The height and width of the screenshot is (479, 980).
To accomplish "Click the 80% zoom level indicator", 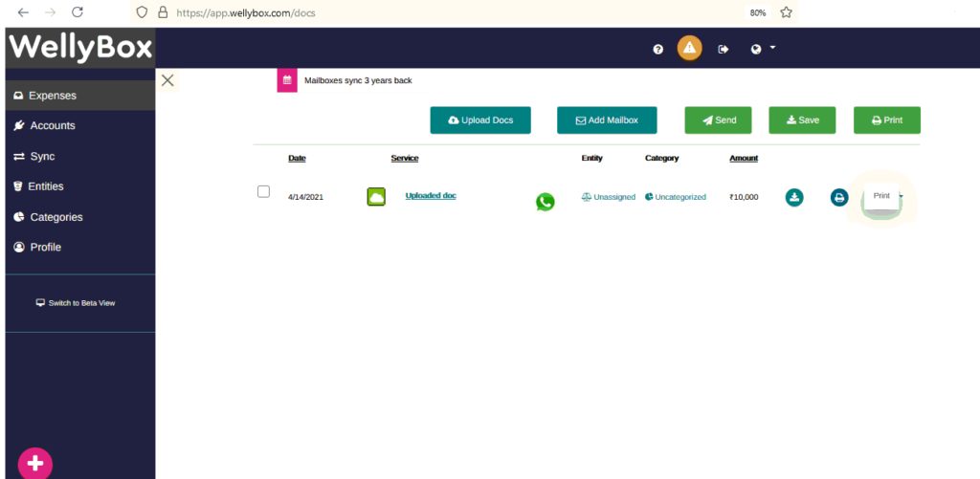I will (x=758, y=12).
